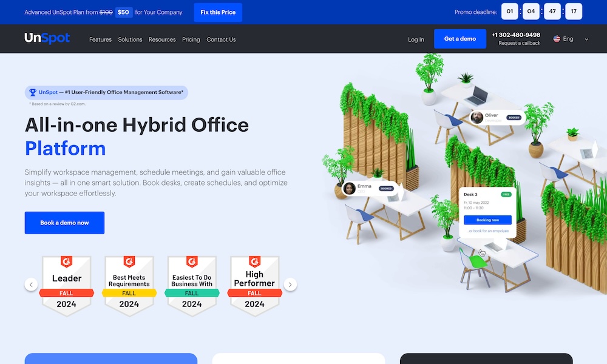Click the US flag language icon
The image size is (607, 364).
[557, 39]
